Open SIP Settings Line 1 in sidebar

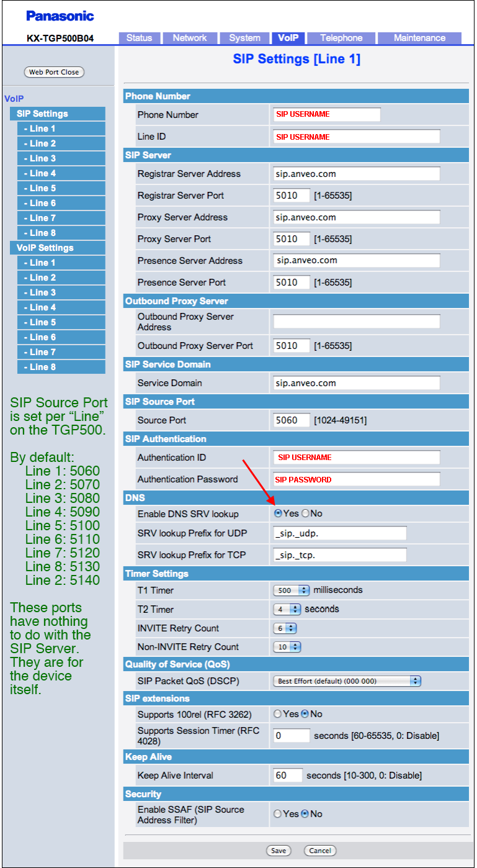(61, 129)
